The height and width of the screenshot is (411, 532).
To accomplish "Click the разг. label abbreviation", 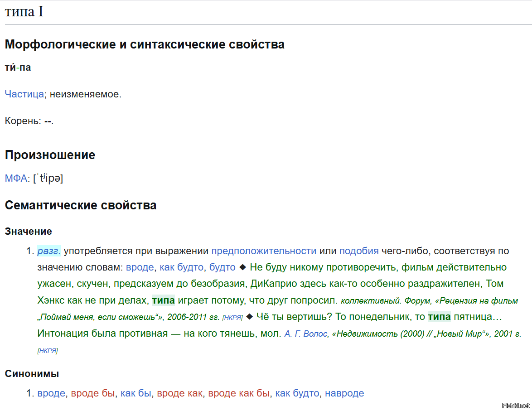I will point(49,251).
